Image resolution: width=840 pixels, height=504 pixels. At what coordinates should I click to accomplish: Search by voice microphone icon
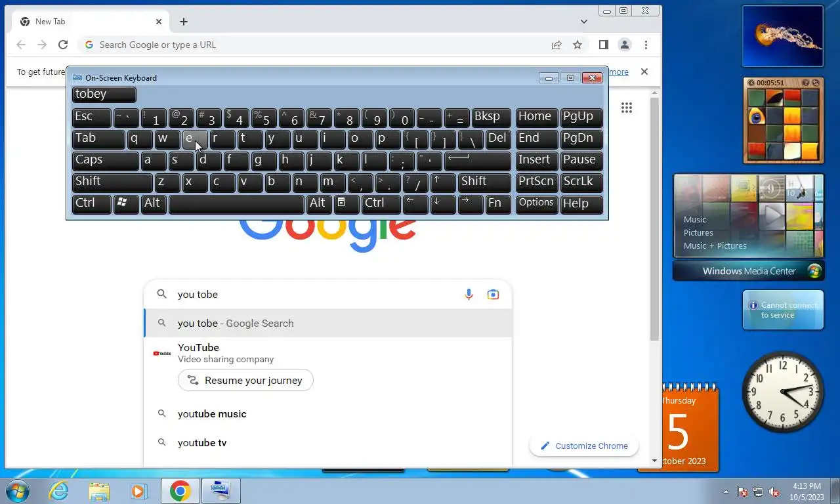(469, 295)
